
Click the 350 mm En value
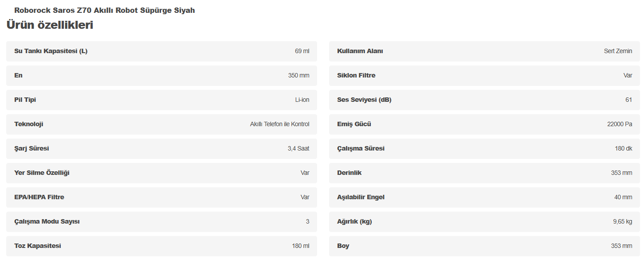pos(298,76)
